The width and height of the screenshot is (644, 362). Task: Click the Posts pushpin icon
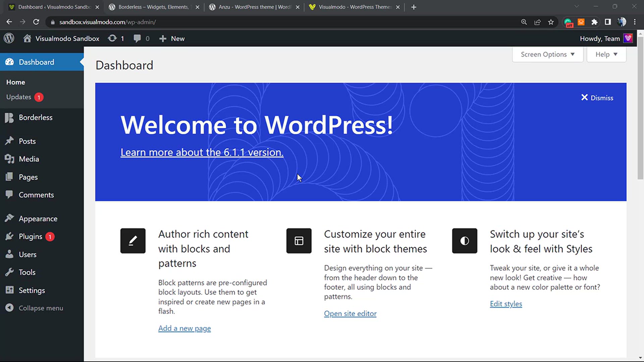pos(9,141)
